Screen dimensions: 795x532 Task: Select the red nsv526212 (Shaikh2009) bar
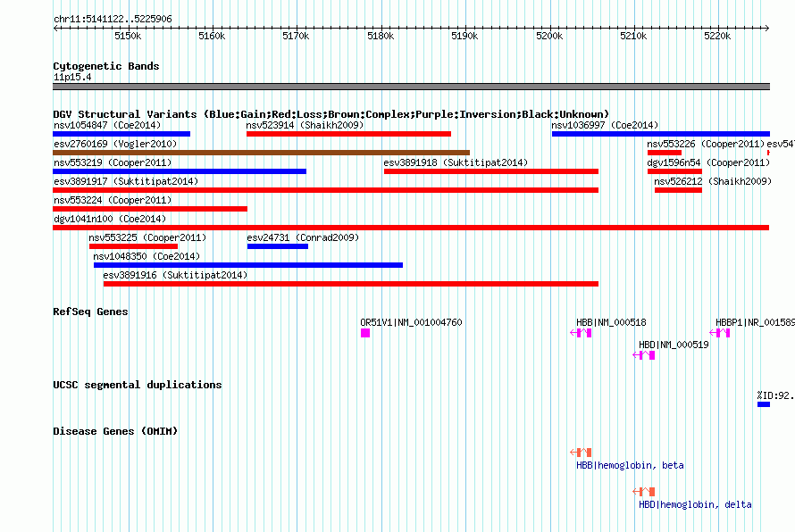(678, 190)
